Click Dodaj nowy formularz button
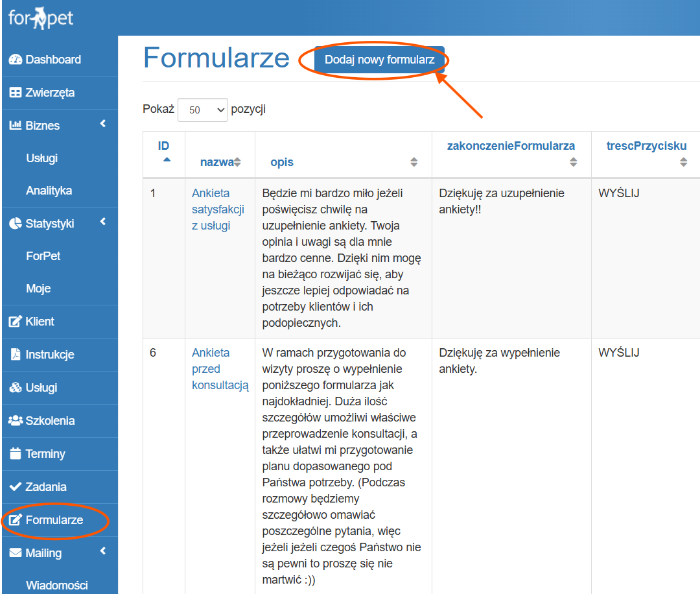This screenshot has width=700, height=594. click(x=379, y=60)
